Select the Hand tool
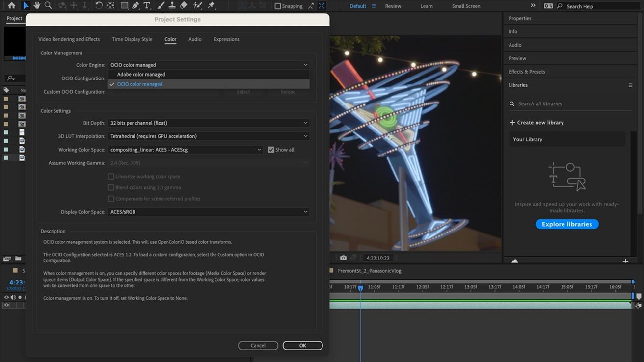Viewport: 644px width, 362px height. tap(37, 6)
